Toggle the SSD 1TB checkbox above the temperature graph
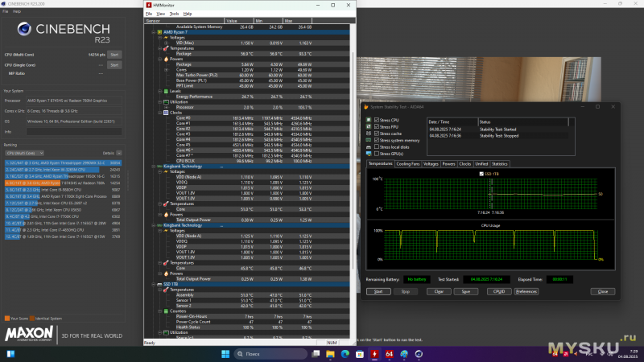The height and width of the screenshot is (362, 644). (x=481, y=174)
